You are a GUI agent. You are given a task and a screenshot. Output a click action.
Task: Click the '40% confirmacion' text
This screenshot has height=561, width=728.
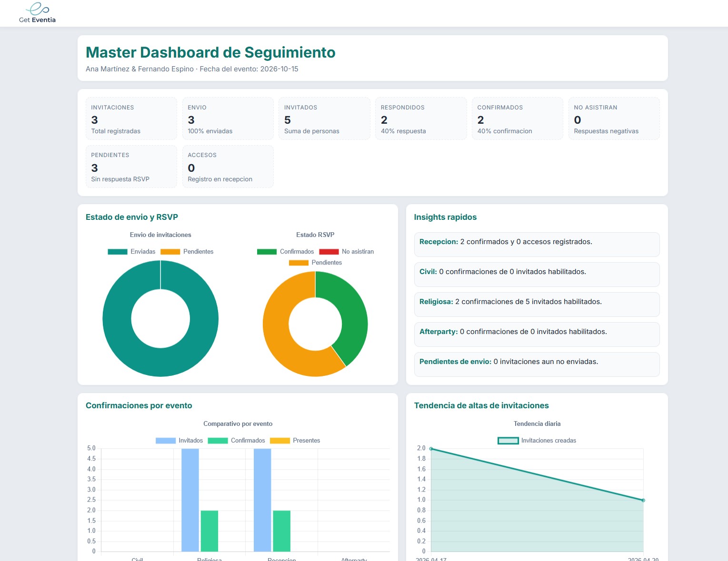(x=505, y=131)
